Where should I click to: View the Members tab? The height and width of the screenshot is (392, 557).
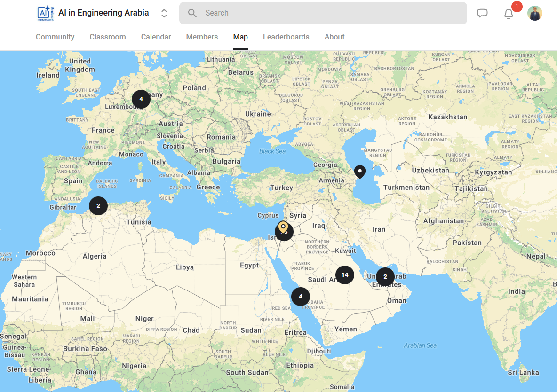202,37
